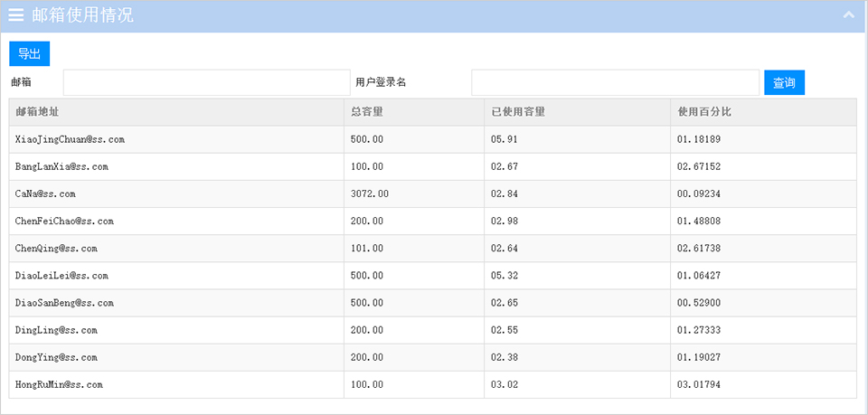Viewport: 868px width, 415px height.
Task: Select the DiaoSanBeng@ss.com row
Action: pyautogui.click(x=433, y=303)
